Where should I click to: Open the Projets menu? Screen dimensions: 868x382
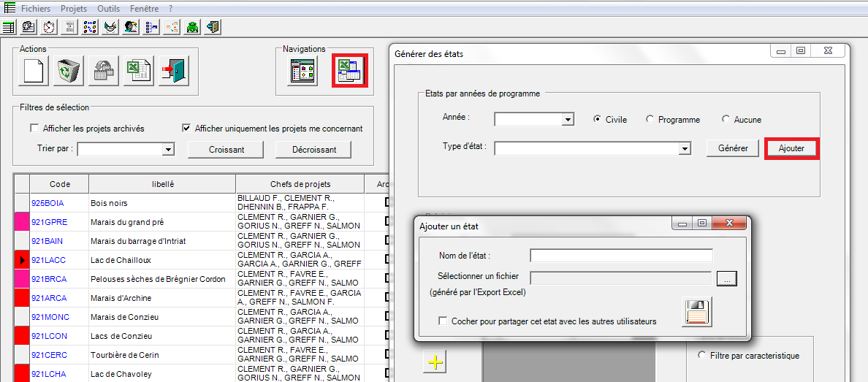coord(73,9)
